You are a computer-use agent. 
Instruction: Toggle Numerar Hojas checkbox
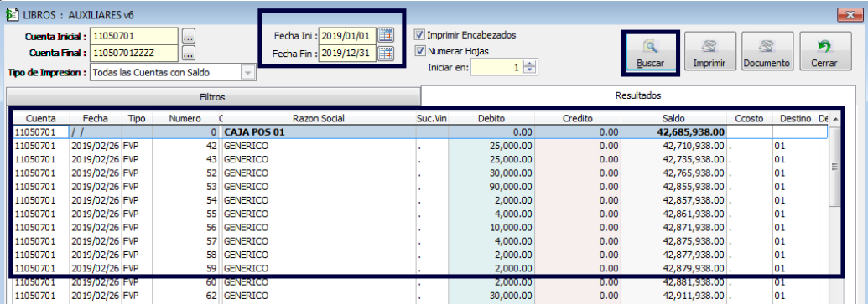pos(419,51)
